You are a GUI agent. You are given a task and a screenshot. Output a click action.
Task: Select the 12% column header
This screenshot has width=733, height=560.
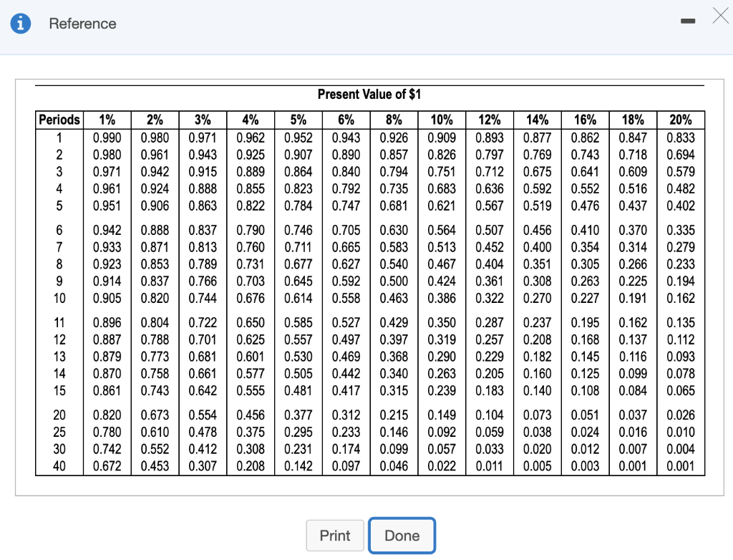pos(490,120)
